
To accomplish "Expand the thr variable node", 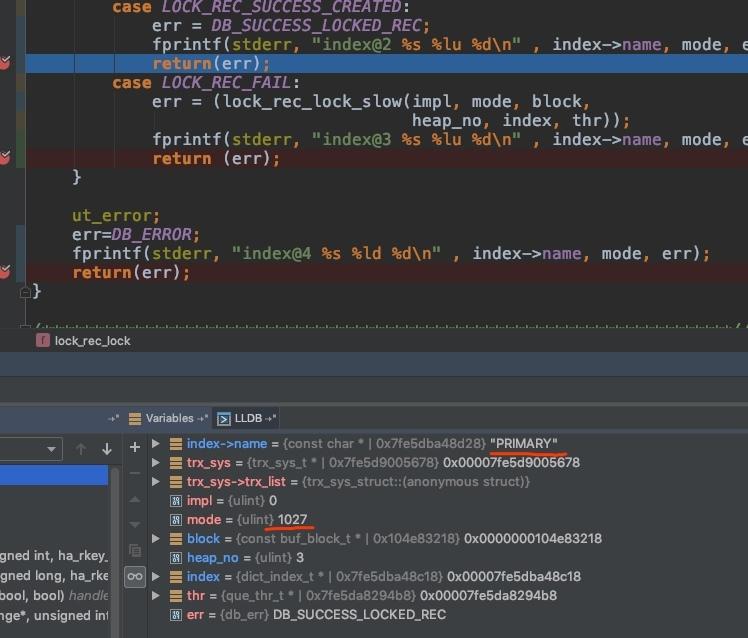I will pyautogui.click(x=156, y=596).
